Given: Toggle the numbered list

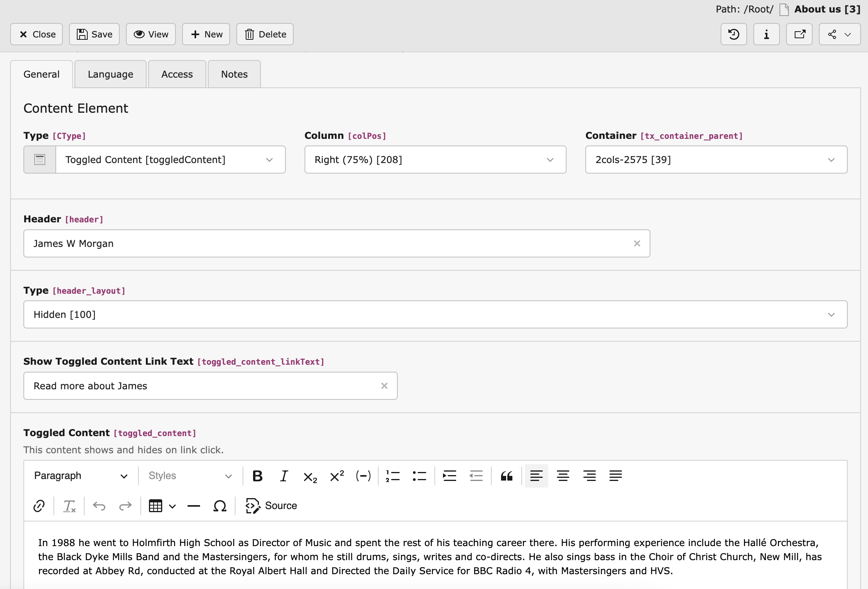Looking at the screenshot, I should tap(393, 476).
